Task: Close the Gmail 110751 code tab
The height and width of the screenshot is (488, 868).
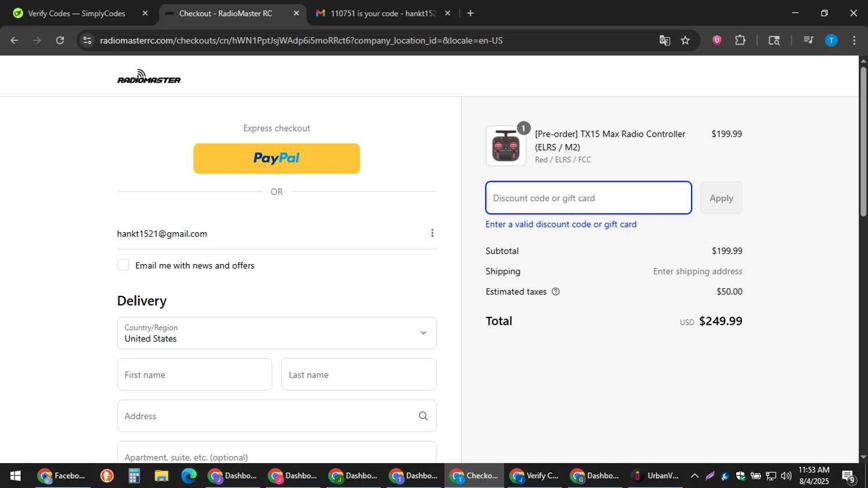Action: pos(447,13)
